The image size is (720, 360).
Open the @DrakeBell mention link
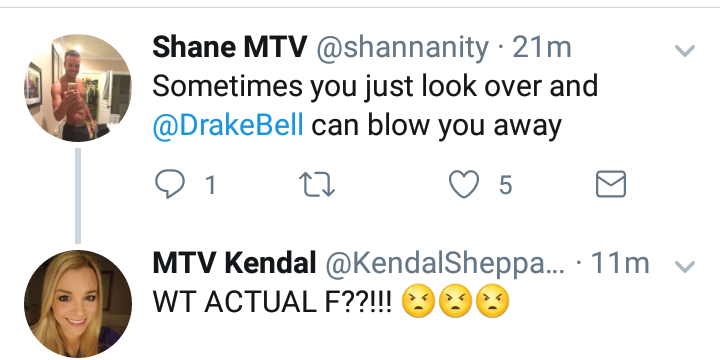228,125
